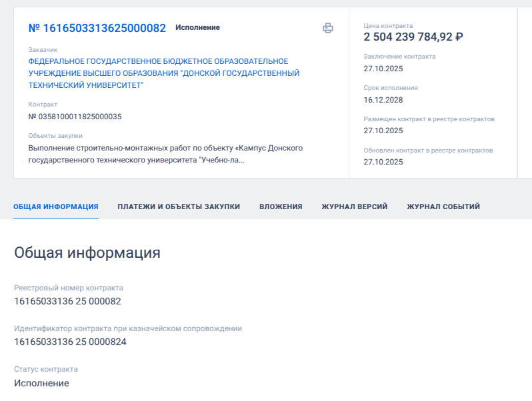View the Журнал событий tab
Screen dimensions: 532x401
(x=443, y=206)
